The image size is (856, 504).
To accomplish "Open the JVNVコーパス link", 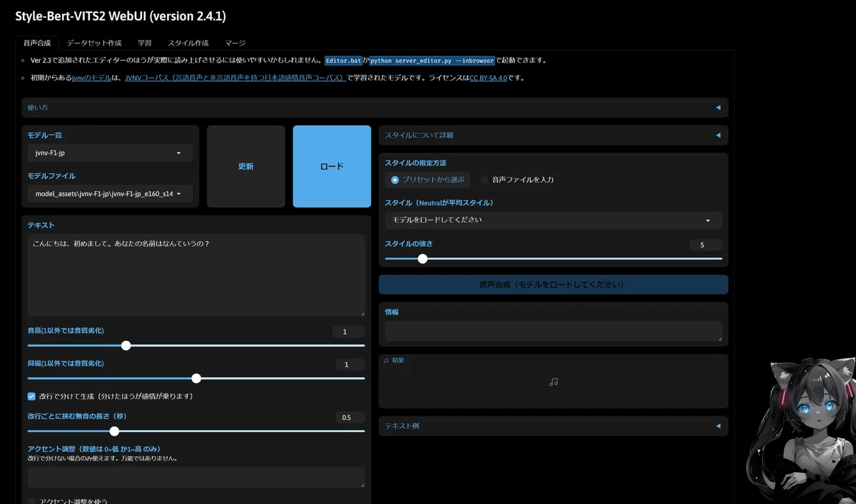I will [235, 78].
